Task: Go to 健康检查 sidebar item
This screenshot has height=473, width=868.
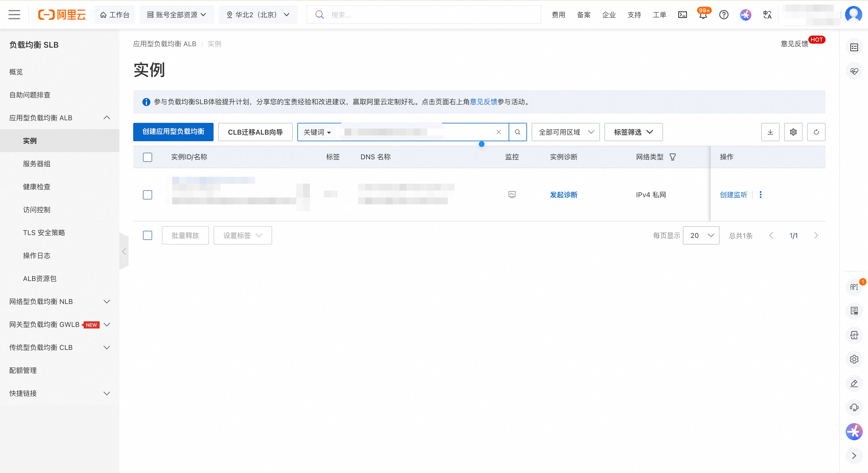Action: [37, 187]
